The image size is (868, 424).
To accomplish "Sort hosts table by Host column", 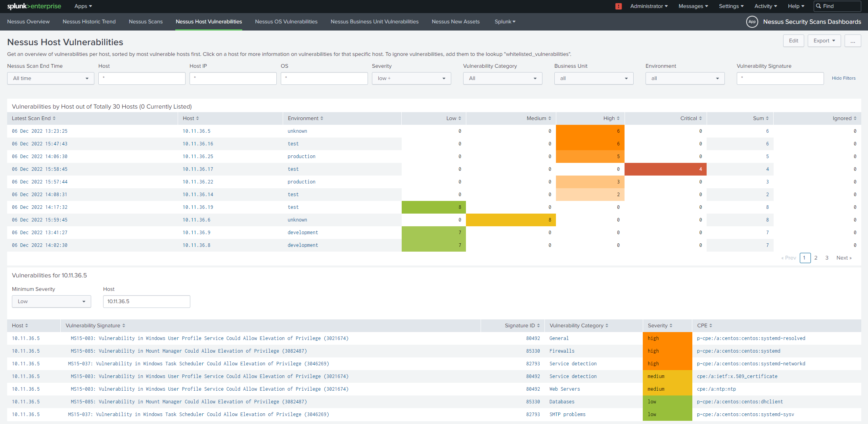I will (x=191, y=118).
